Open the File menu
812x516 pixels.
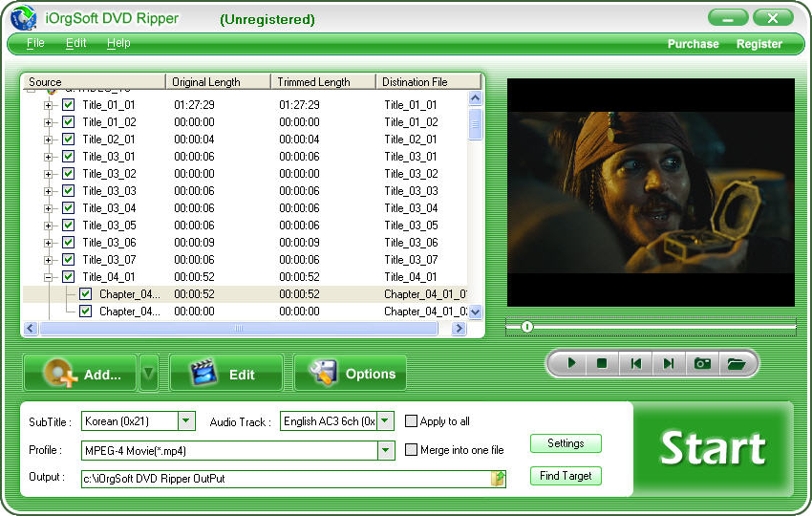tap(35, 43)
